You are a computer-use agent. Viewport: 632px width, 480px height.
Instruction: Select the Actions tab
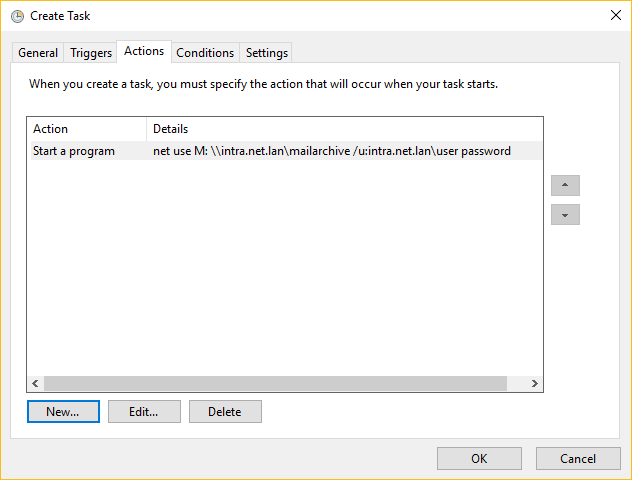tap(144, 51)
